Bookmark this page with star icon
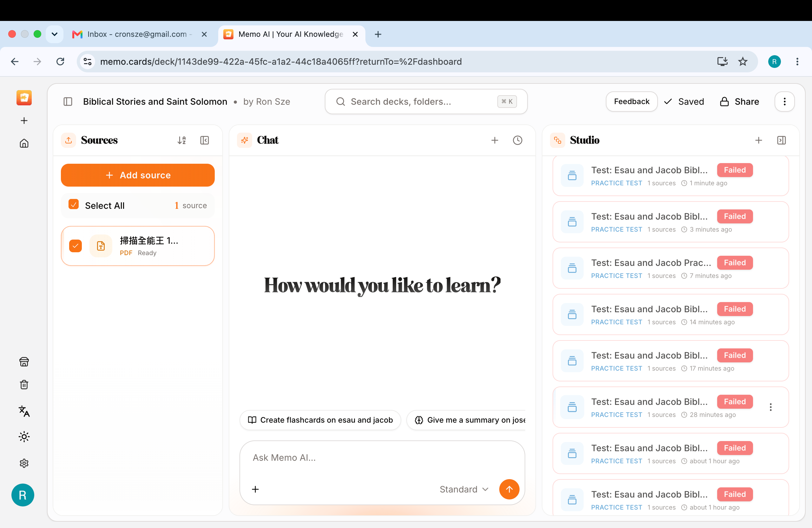 (743, 62)
